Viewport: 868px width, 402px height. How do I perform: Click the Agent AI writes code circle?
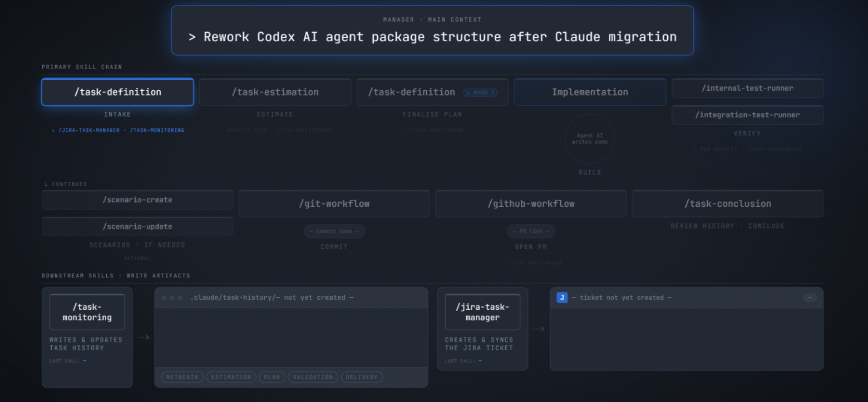coord(590,139)
